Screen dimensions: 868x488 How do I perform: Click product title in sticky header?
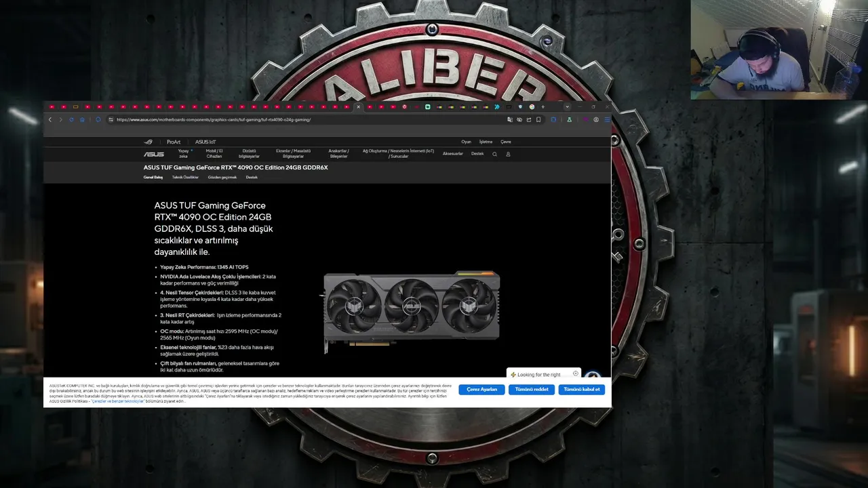coord(235,167)
